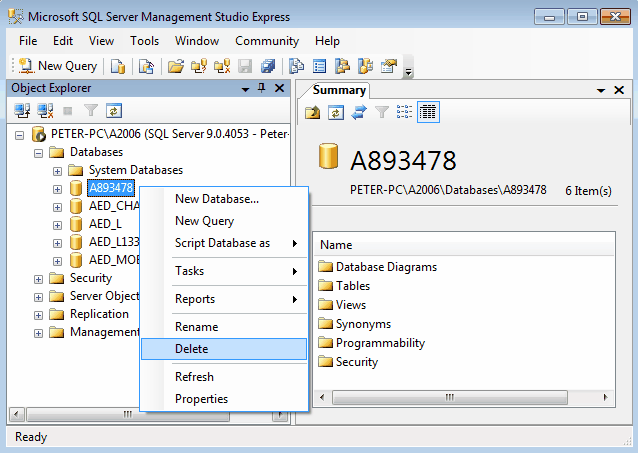Screen dimensions: 638x453
Task: Click the Properties Window toolbar icon
Action: coord(389,66)
